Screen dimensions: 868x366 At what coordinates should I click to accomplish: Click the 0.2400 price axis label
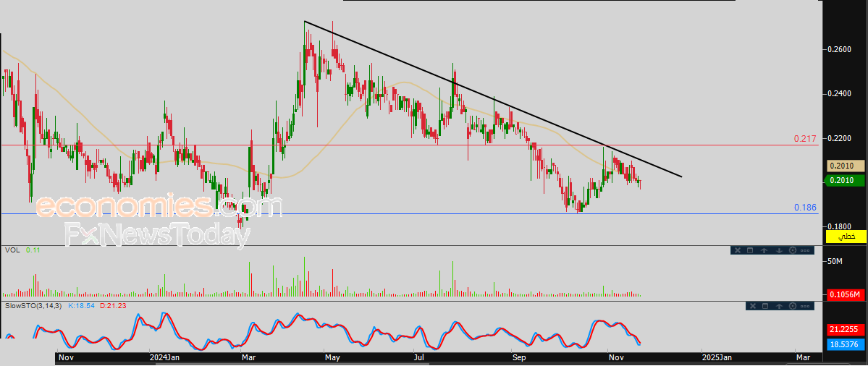(838, 93)
